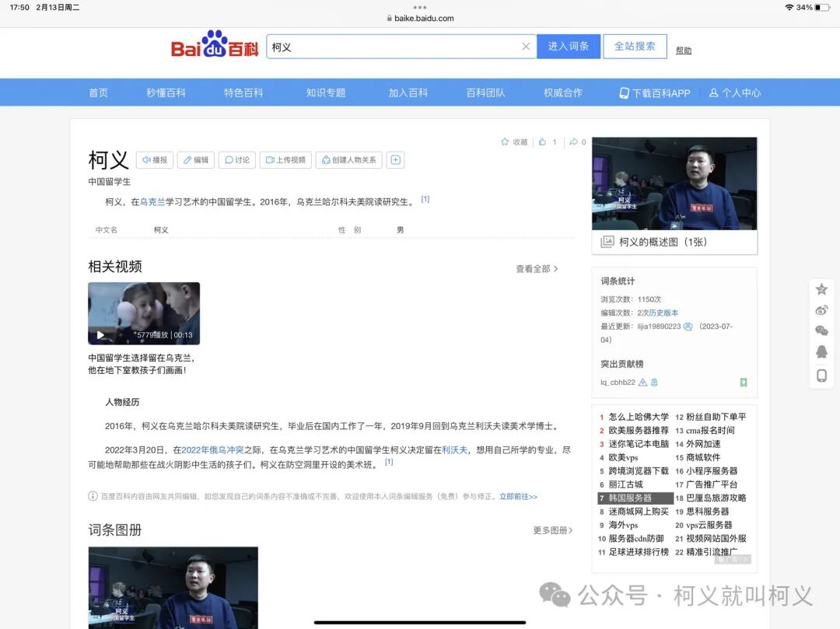Share via the floating QQ icon

821,351
